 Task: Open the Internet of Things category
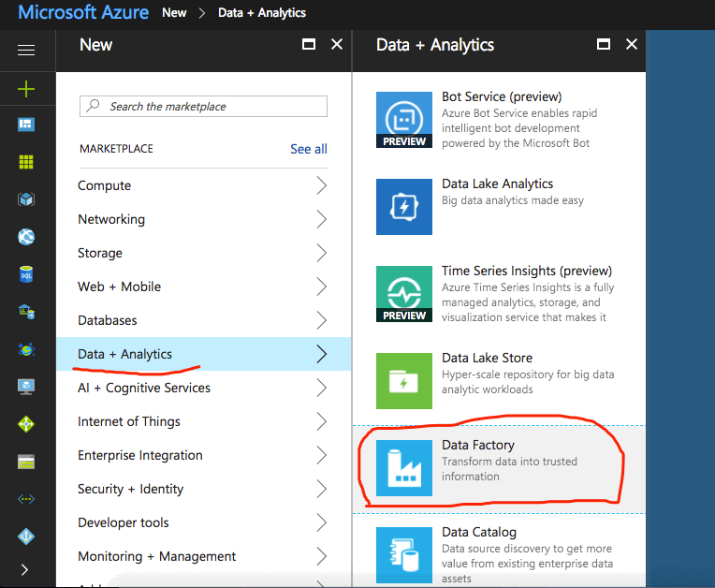pos(203,421)
